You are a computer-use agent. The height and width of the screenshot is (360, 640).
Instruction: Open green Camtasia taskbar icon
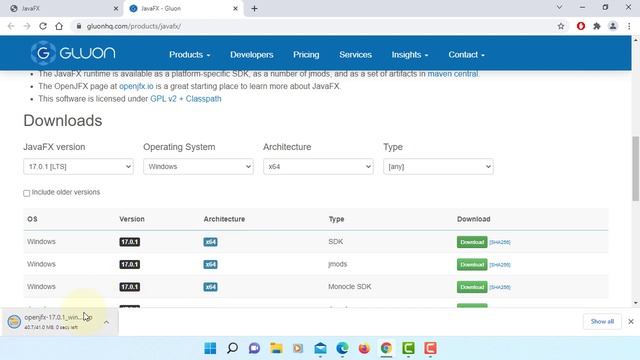[408, 348]
